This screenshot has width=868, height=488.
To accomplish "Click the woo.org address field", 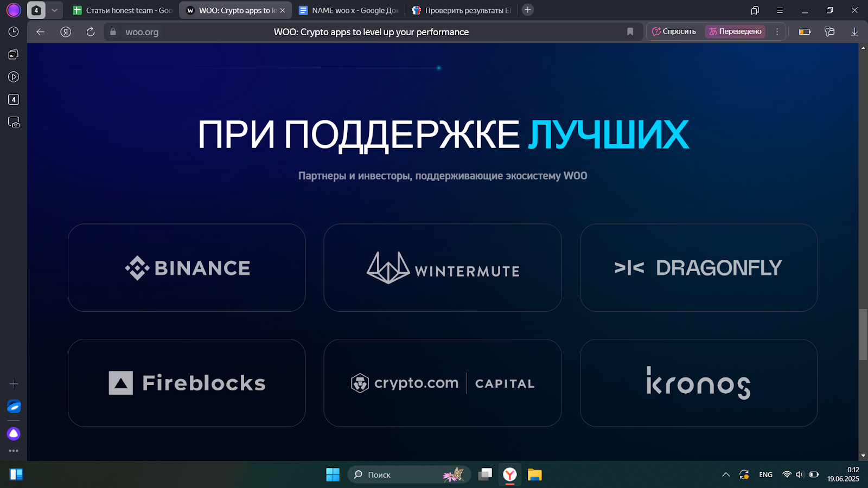I will (x=142, y=32).
